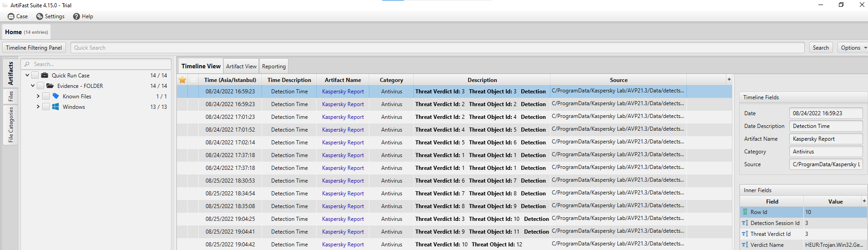
Task: Click the plus icon in Inner Fields header
Action: click(864, 201)
